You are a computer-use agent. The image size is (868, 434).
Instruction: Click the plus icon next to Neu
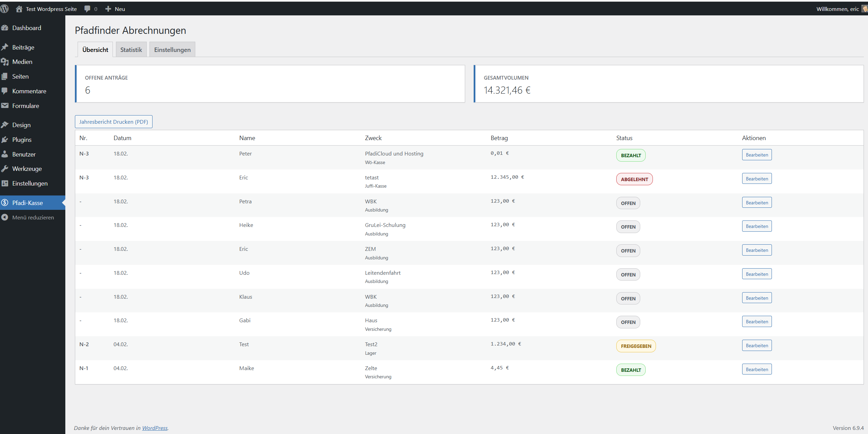108,9
